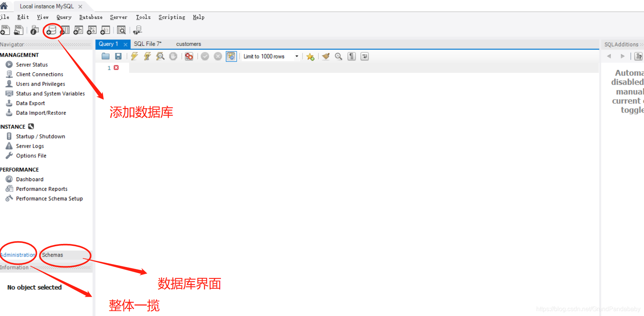Screen dimensions: 644x316
Task: Toggle invisible characters pilcrow icon
Action: pyautogui.click(x=351, y=56)
